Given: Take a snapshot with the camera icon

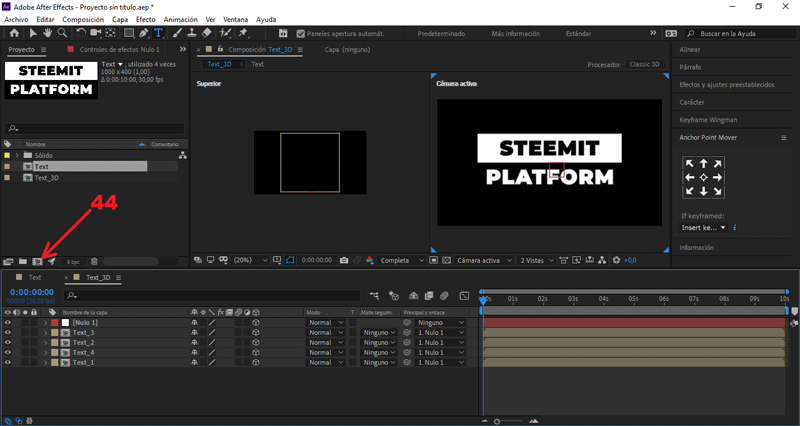Looking at the screenshot, I should pos(344,260).
